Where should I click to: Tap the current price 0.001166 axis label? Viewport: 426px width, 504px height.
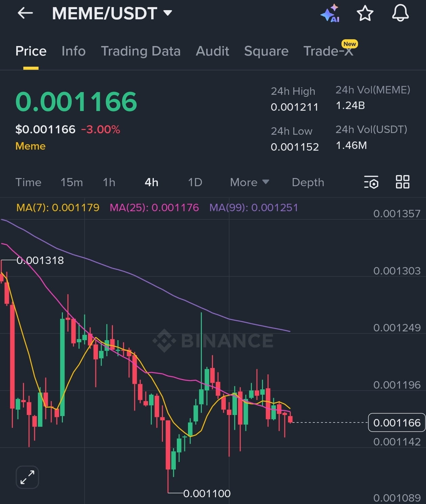click(397, 423)
